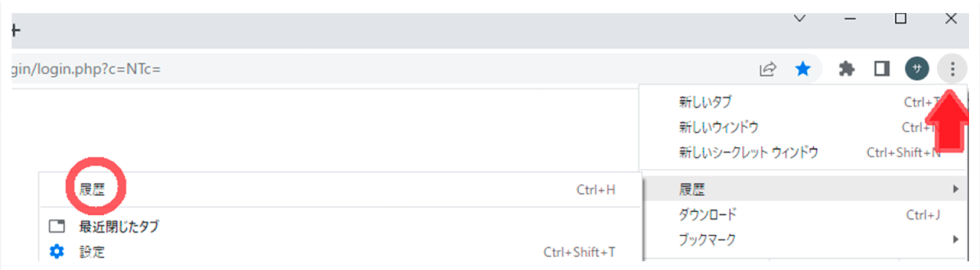Image resolution: width=980 pixels, height=270 pixels.
Task: Open the Chrome three-dot menu
Action: pos(952,69)
